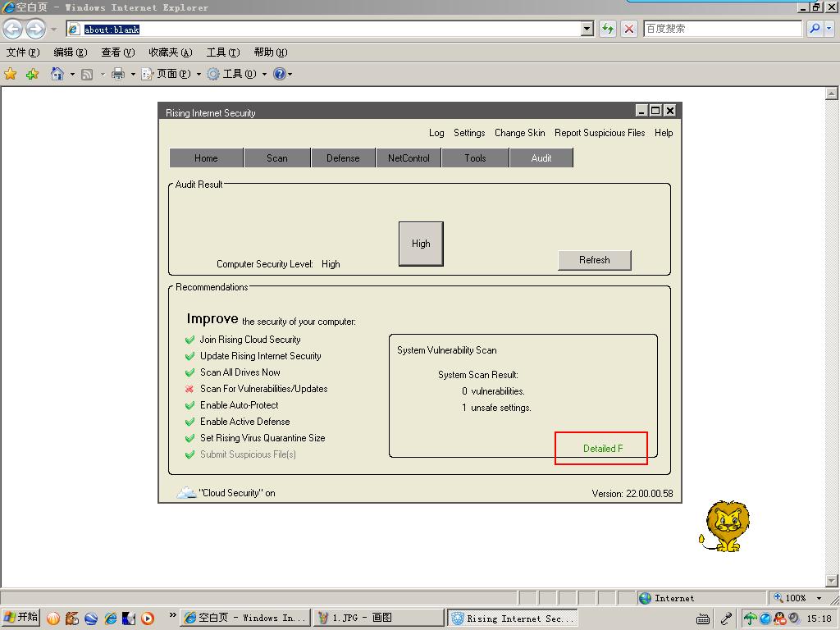Click the orange play-button media player quick launch icon
Viewport: 840px width, 630px height.
(x=148, y=619)
